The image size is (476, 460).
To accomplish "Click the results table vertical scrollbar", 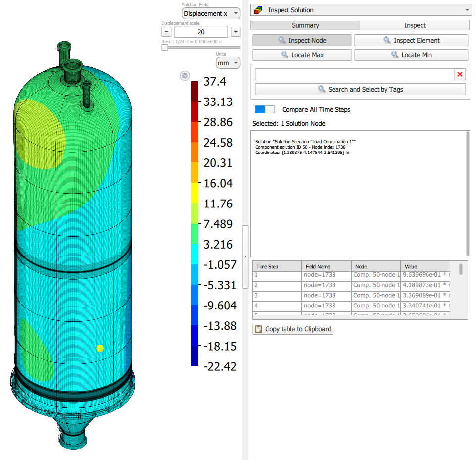I will (x=461, y=269).
